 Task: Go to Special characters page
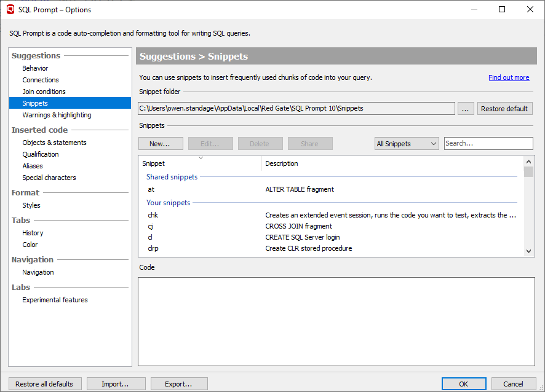(x=49, y=178)
